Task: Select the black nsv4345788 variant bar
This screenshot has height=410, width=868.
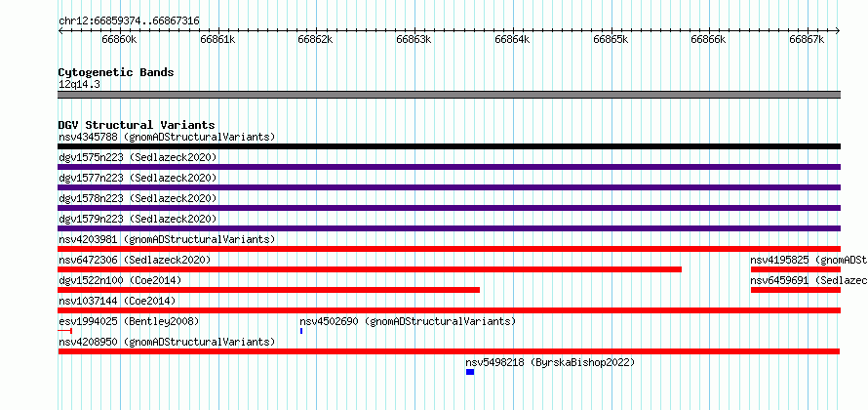Action: (450, 146)
